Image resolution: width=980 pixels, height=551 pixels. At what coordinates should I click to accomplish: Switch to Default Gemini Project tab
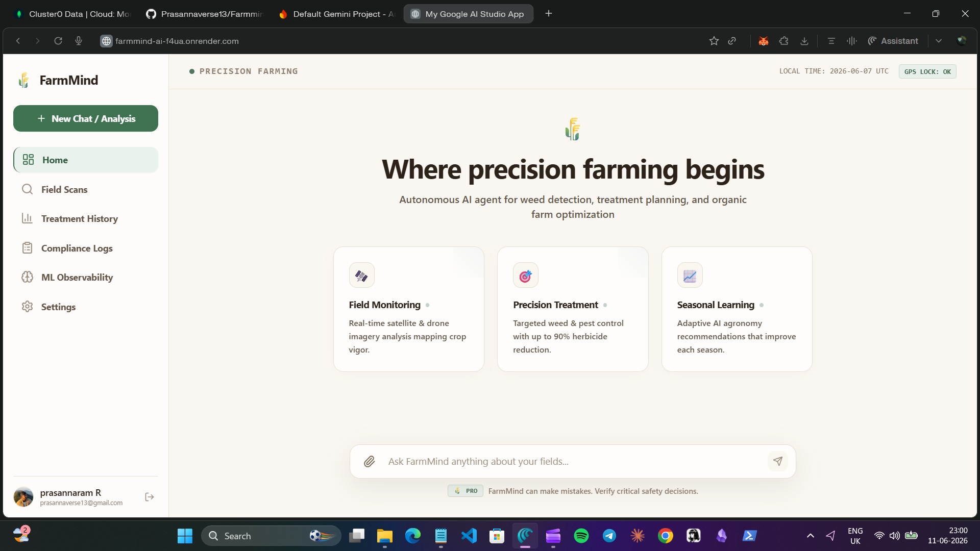[337, 14]
